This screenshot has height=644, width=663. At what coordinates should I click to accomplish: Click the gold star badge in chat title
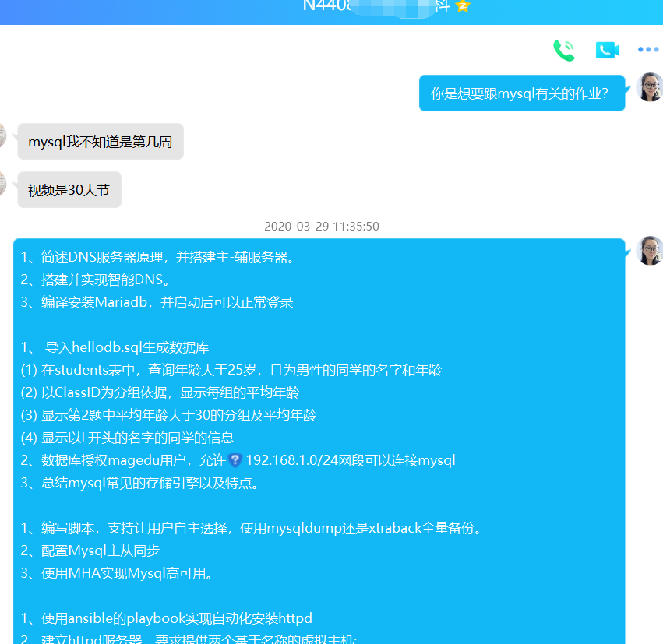[x=463, y=6]
